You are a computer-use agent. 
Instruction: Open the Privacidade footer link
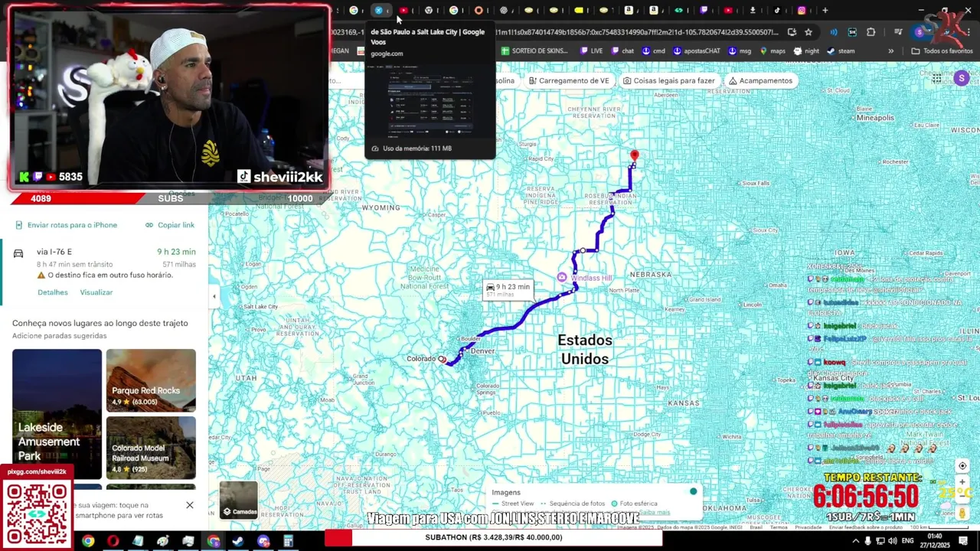[x=808, y=527]
